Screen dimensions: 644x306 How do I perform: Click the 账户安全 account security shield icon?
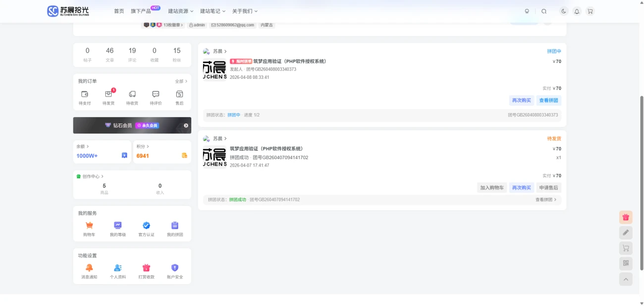tap(174, 268)
